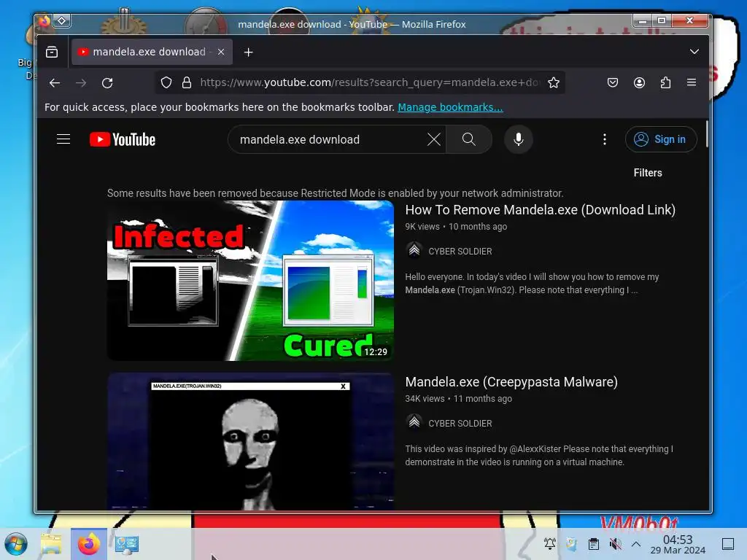
Task: Show desktop via taskbar corner button
Action: (x=728, y=544)
